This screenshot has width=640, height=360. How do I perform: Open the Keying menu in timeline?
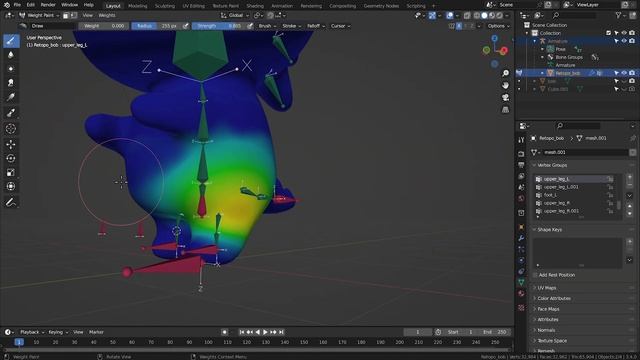point(58,332)
